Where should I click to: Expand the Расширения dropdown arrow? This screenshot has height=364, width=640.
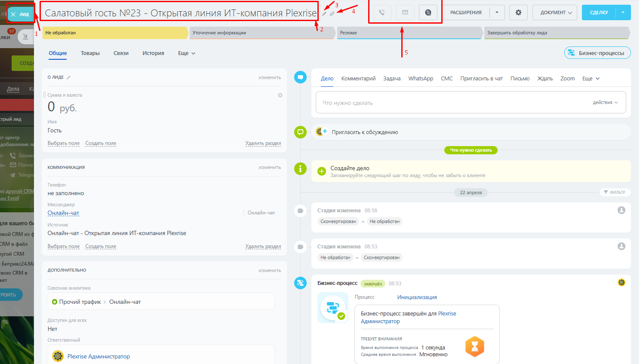(x=497, y=12)
